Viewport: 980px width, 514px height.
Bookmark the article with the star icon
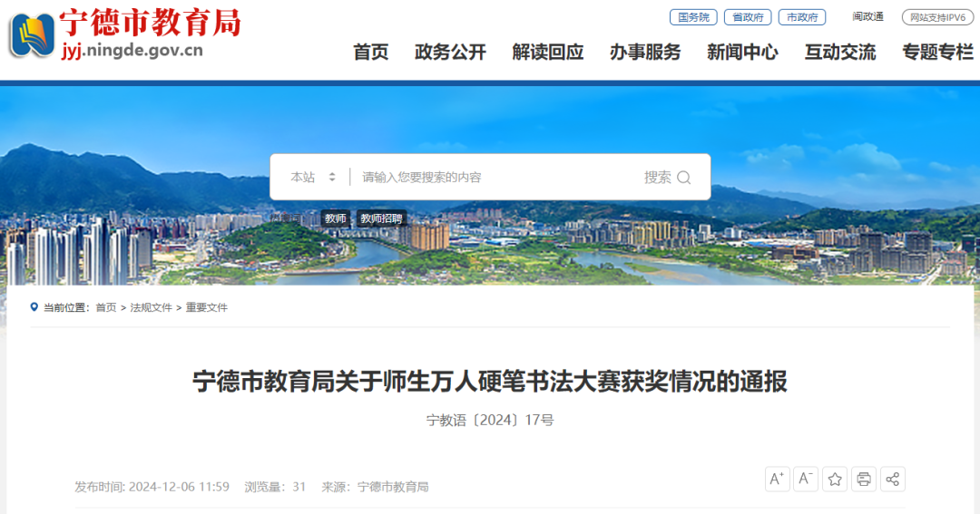point(835,479)
